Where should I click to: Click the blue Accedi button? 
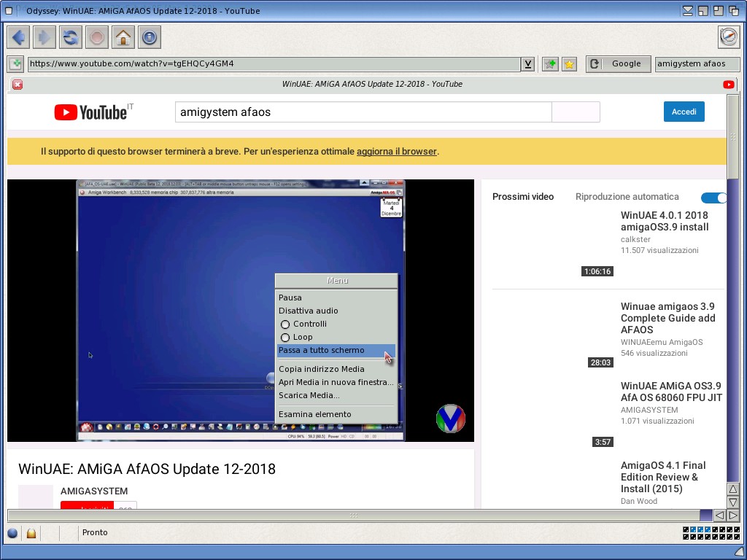coord(684,112)
